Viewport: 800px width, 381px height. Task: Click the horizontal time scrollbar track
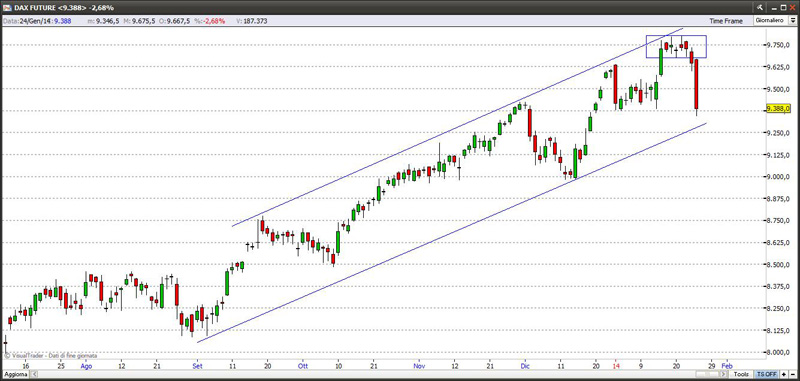(379, 374)
